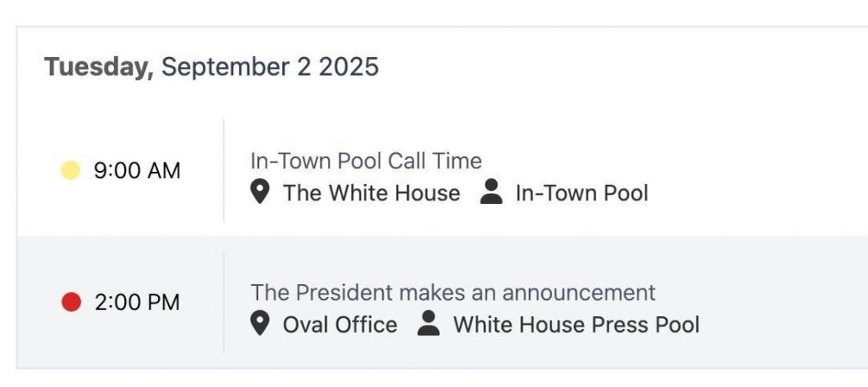
Task: Click the vertical divider in the 2:00 PM row
Action: [223, 301]
